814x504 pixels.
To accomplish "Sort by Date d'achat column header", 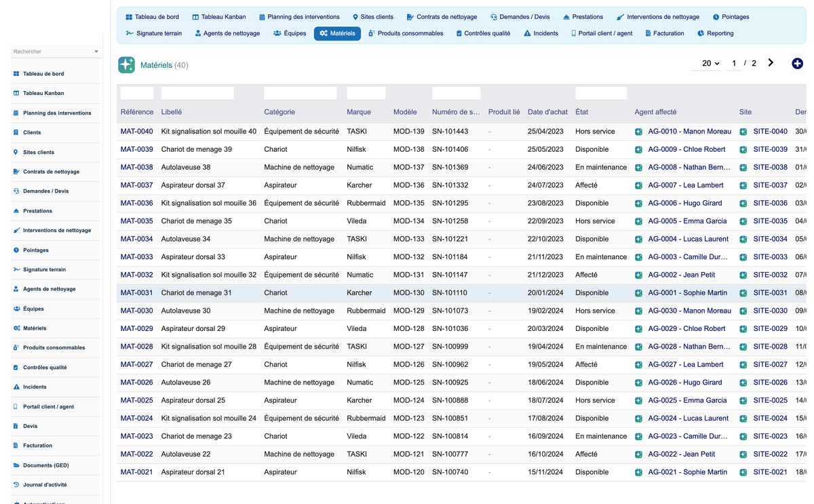I will (x=547, y=112).
